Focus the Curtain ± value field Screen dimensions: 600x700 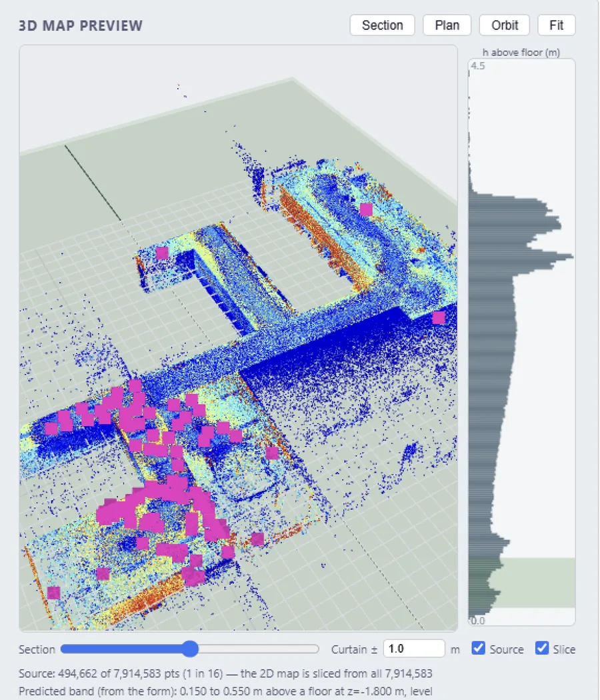coord(414,649)
